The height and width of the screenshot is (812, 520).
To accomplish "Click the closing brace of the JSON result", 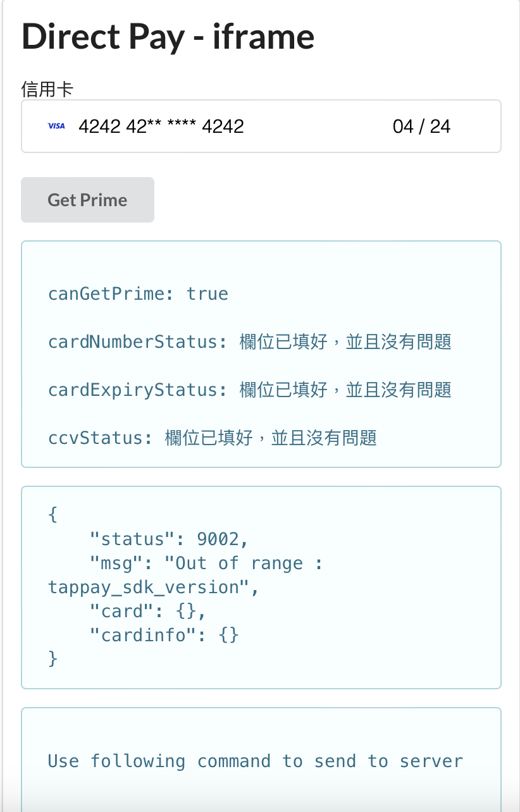I will pyautogui.click(x=53, y=660).
